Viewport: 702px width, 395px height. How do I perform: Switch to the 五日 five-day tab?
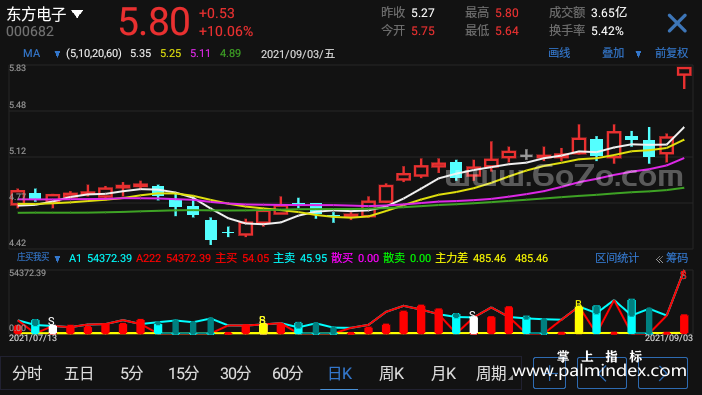pos(79,373)
